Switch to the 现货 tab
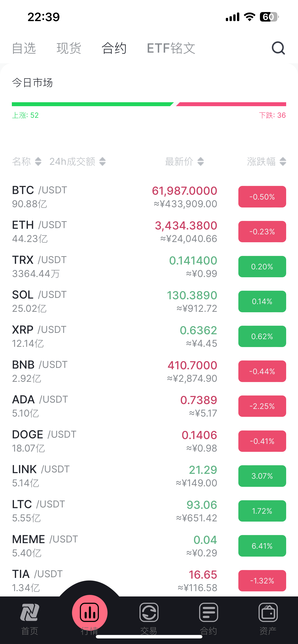The height and width of the screenshot is (644, 298). tap(69, 48)
